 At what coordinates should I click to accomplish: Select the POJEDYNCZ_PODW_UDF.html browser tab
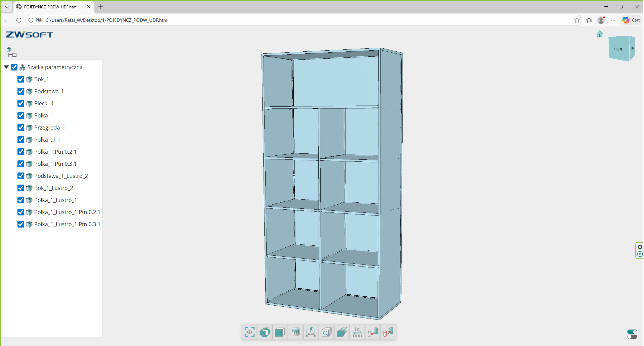point(50,7)
